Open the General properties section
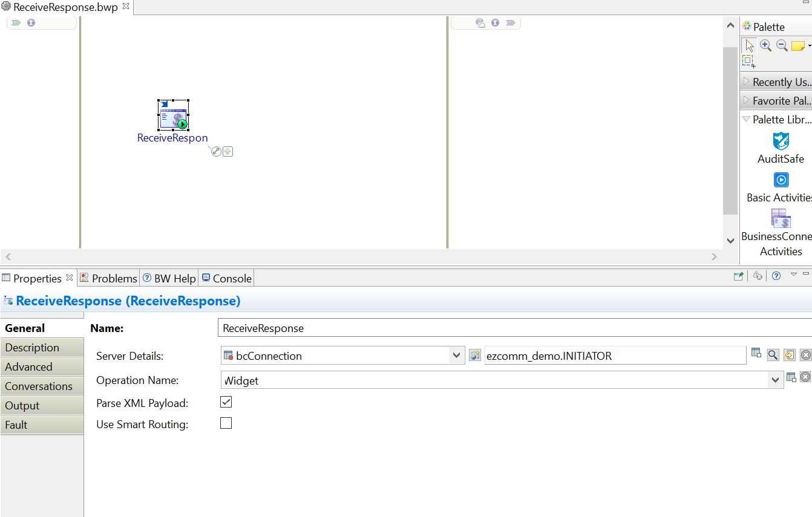The image size is (812, 517). coord(42,328)
